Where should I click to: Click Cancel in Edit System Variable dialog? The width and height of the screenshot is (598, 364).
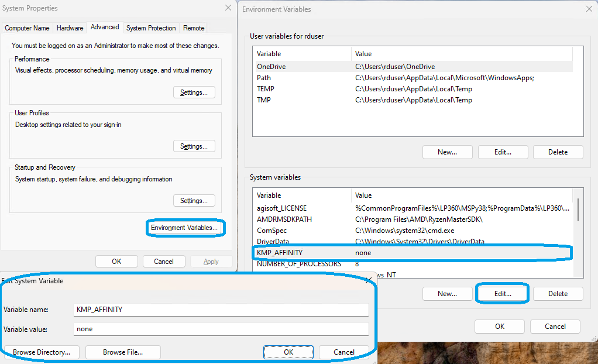pos(344,352)
